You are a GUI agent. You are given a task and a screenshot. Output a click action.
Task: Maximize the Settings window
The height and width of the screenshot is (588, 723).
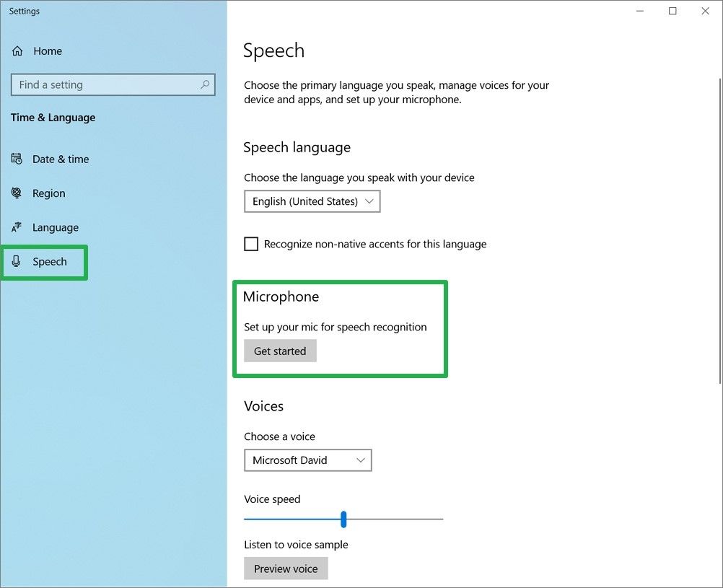[672, 11]
